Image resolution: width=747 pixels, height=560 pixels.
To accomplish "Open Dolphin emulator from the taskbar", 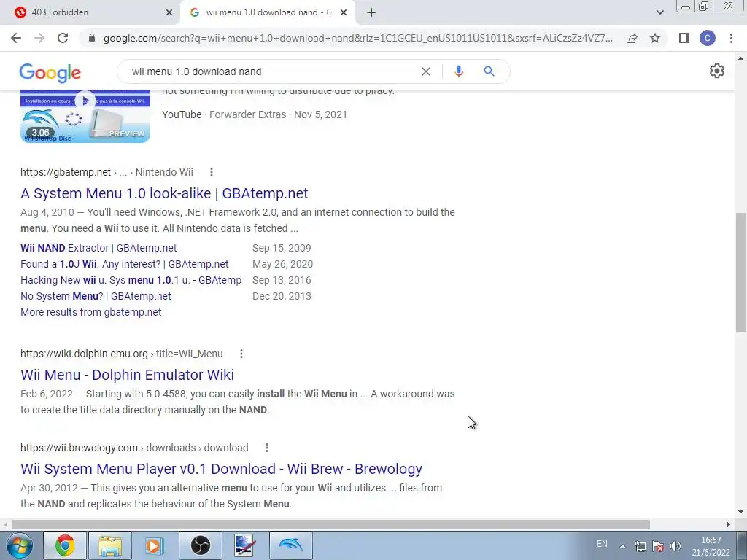I will tap(290, 545).
